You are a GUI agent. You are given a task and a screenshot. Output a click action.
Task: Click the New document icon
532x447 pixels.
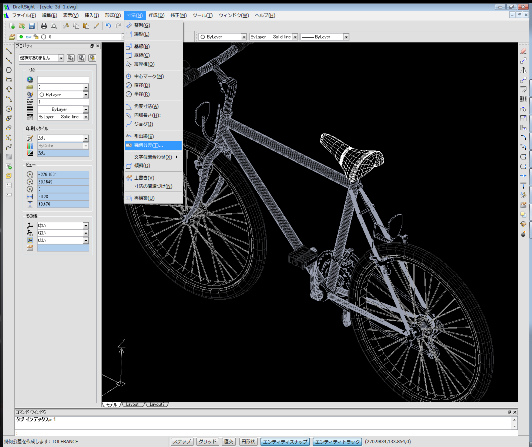[x=12, y=26]
